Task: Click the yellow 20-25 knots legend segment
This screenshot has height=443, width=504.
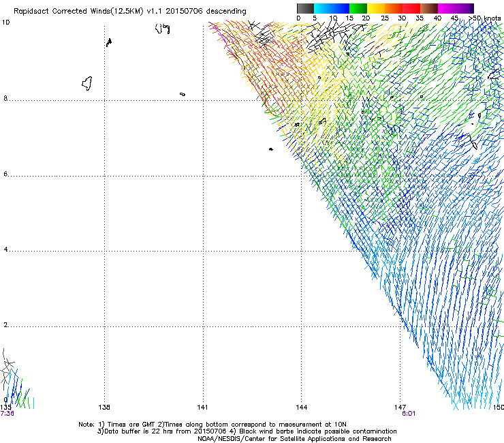Action: pos(376,8)
